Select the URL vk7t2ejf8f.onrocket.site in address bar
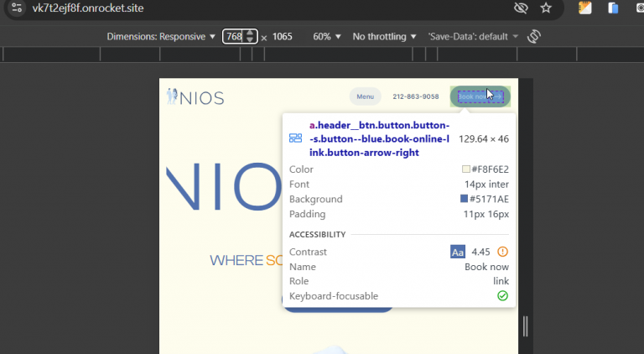The image size is (644, 354). 88,8
